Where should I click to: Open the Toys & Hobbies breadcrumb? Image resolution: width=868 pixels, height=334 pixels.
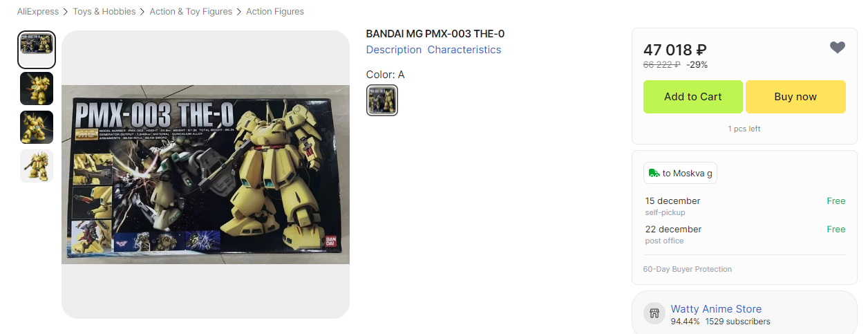pyautogui.click(x=104, y=12)
